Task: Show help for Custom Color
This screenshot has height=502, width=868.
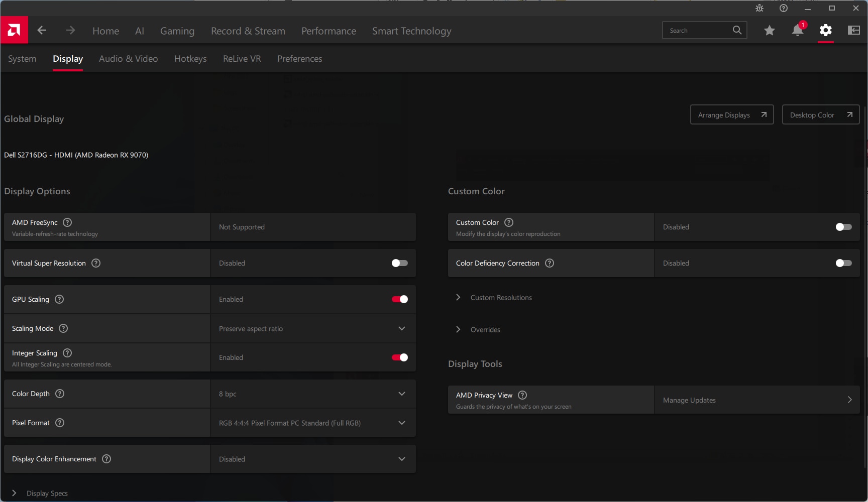Action: pyautogui.click(x=509, y=222)
